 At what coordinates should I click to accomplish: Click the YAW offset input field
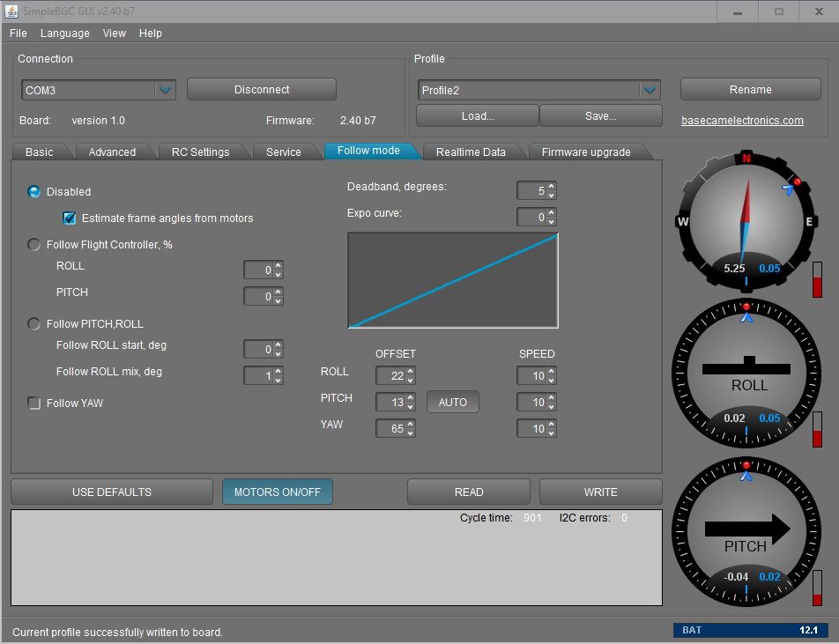pyautogui.click(x=390, y=429)
